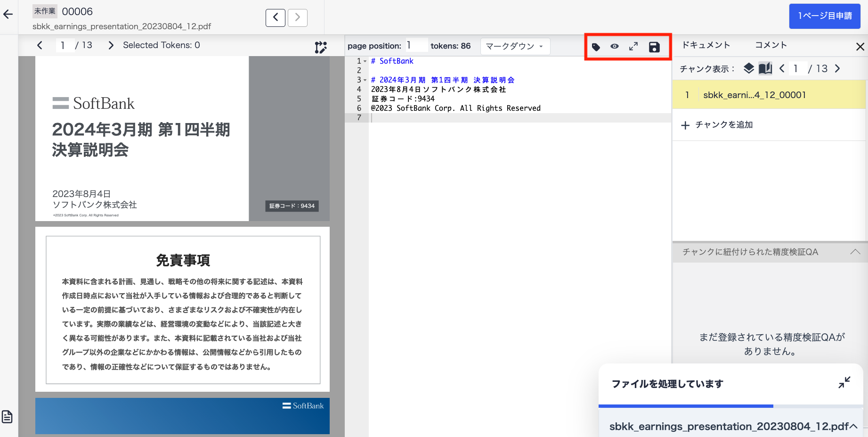Edit the PDF viewer page number field

point(65,45)
